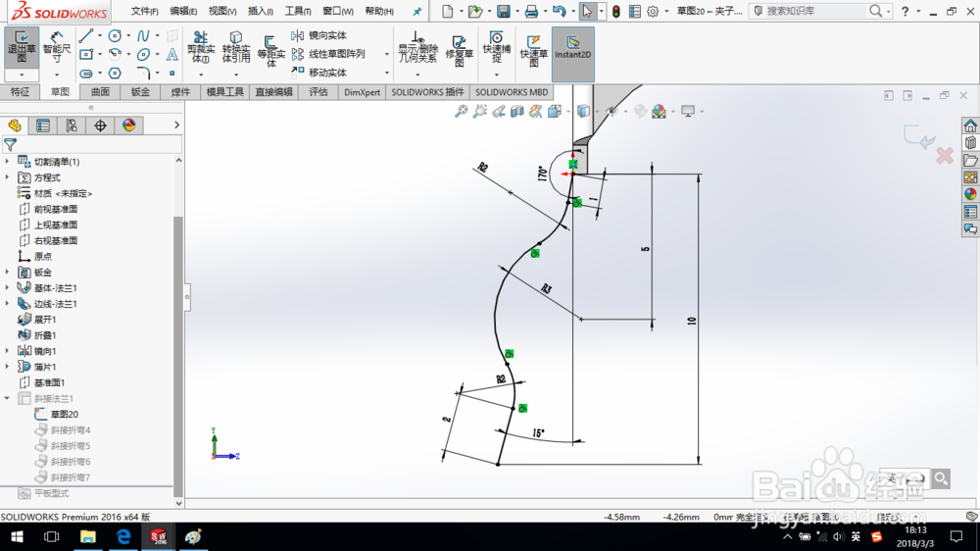The width and height of the screenshot is (980, 551).
Task: Click 镜向实体 mirror entities button
Action: [x=318, y=35]
